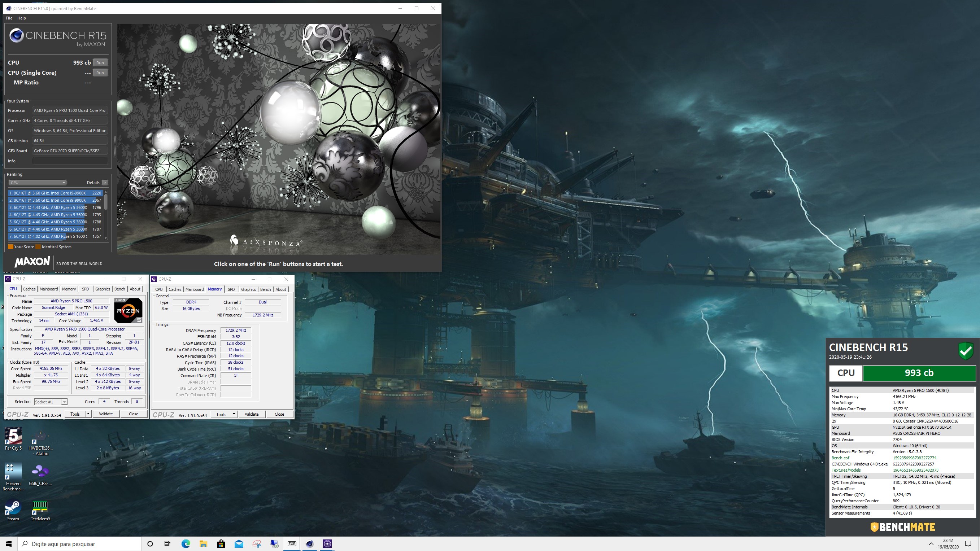Screen dimensions: 980x551
Task: Open Snipping Tool from taskbar
Action: pyautogui.click(x=257, y=544)
